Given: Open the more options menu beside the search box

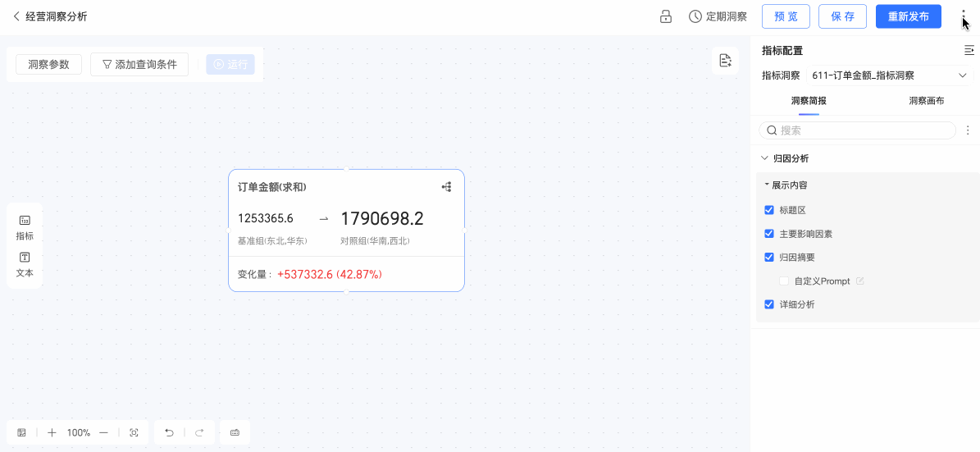Looking at the screenshot, I should (968, 130).
